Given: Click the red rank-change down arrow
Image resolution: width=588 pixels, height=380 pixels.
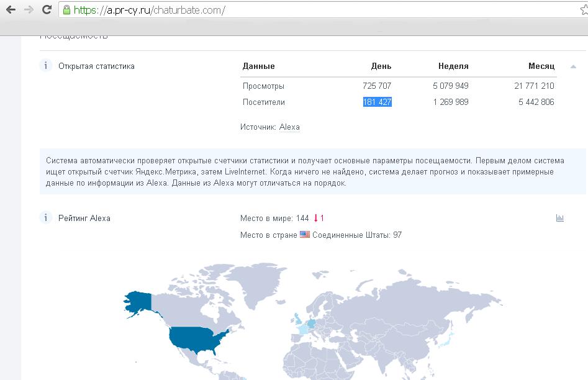Looking at the screenshot, I should 315,219.
